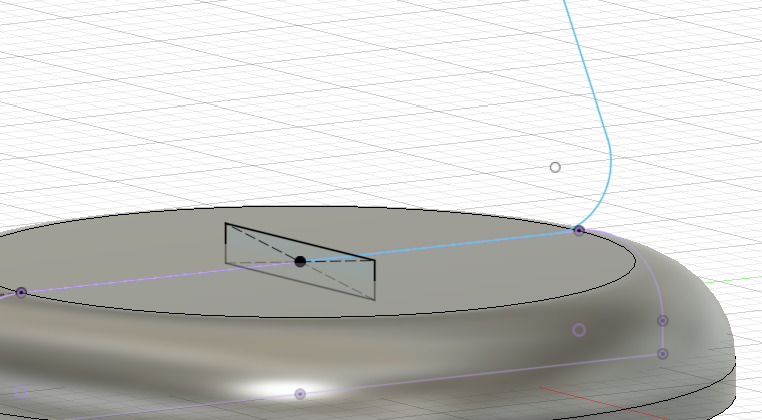Select the purple arc on the right edge of the body
This screenshot has width=762, height=420.
[641, 262]
